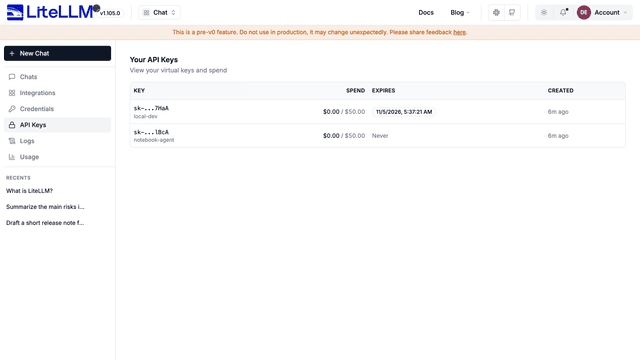Click the LiteLLM logo
The height and width of the screenshot is (360, 640).
click(x=51, y=12)
